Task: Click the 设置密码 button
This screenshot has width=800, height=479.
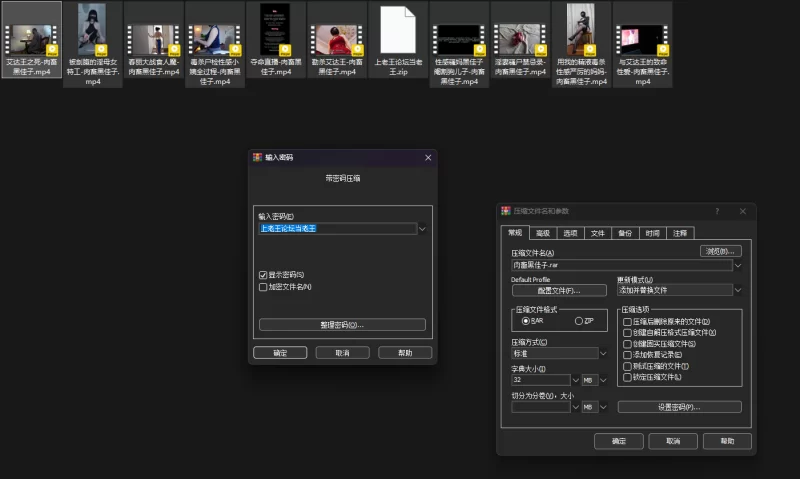Action: (679, 407)
